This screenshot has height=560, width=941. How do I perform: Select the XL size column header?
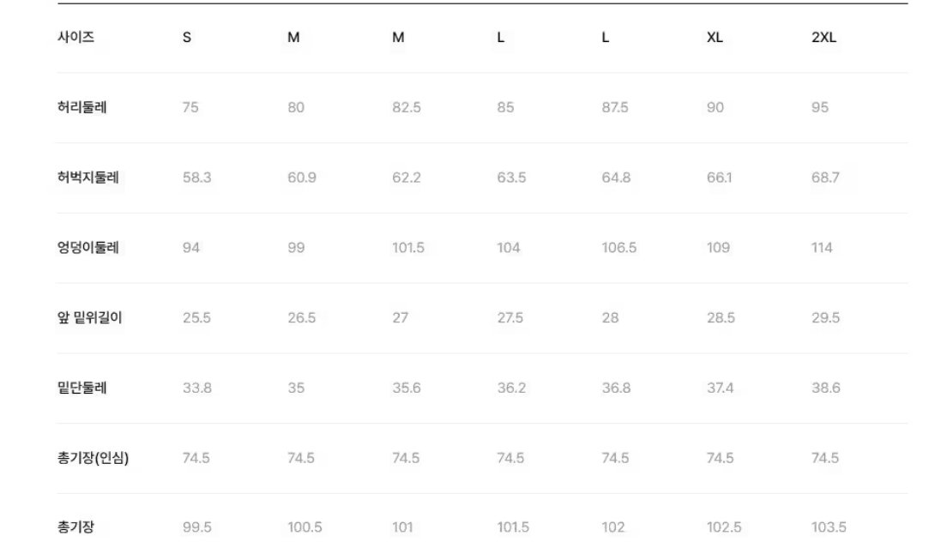(715, 37)
